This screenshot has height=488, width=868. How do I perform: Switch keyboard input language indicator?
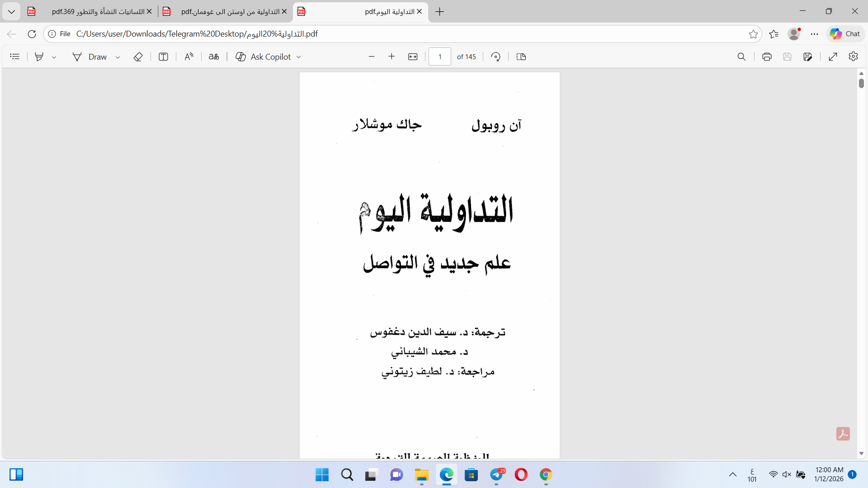(x=752, y=475)
